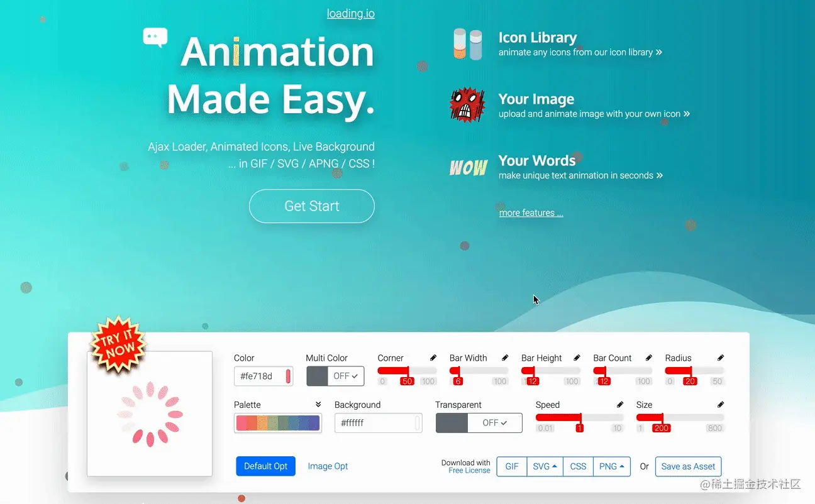The image size is (815, 504).
Task: Open the pencil editor for Bar Count
Action: tap(648, 357)
